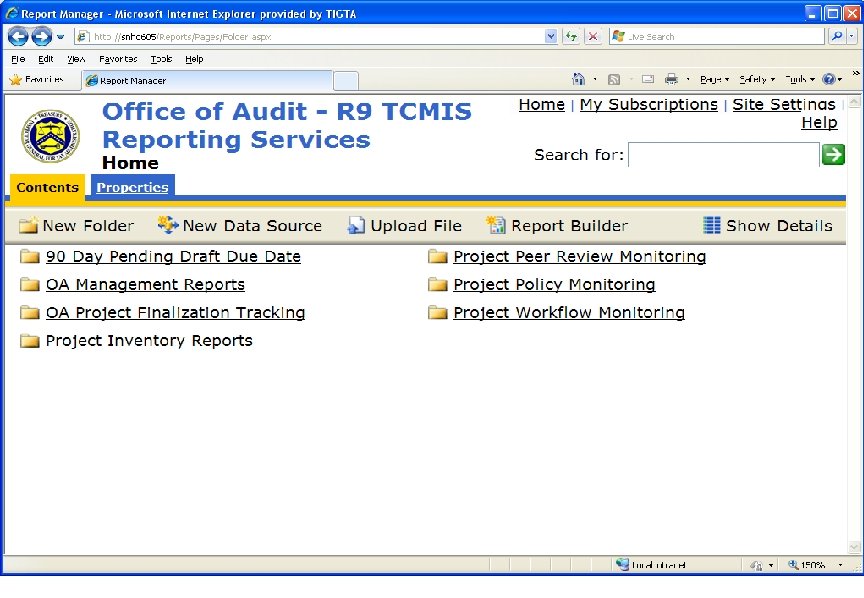Click the vertical scrollbar up arrow

pos(854,102)
